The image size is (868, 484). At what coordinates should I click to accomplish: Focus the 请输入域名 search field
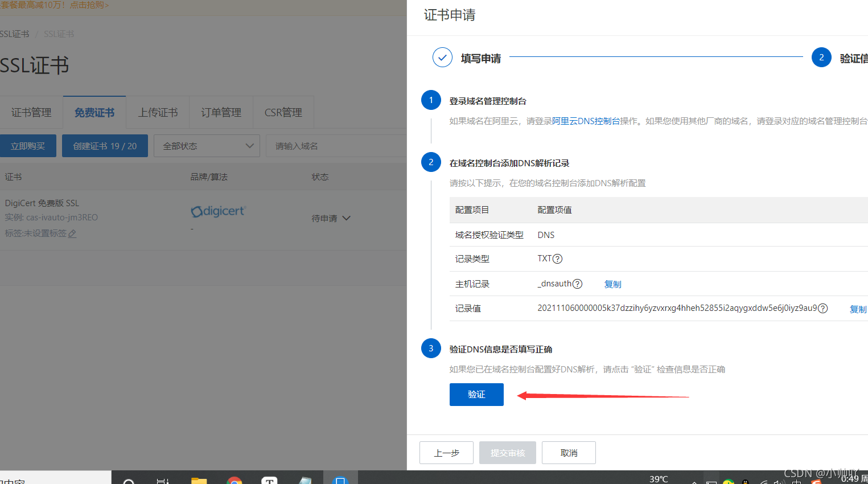tap(336, 146)
